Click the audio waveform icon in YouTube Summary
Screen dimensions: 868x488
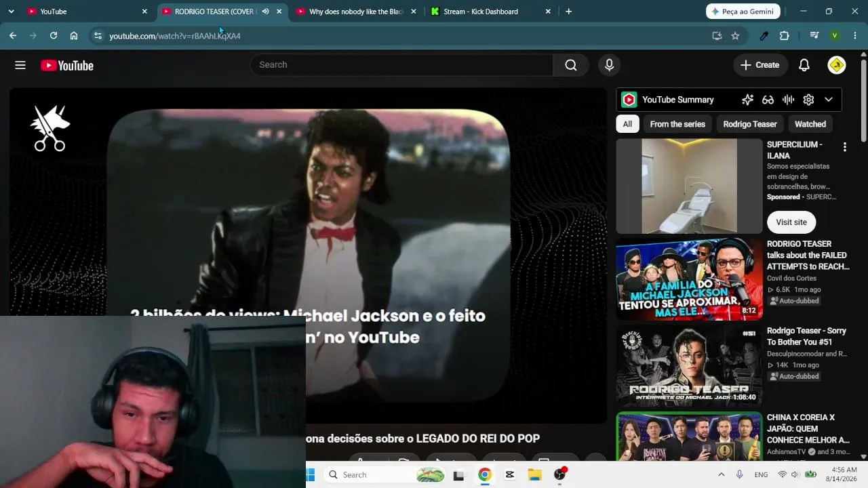tap(788, 100)
